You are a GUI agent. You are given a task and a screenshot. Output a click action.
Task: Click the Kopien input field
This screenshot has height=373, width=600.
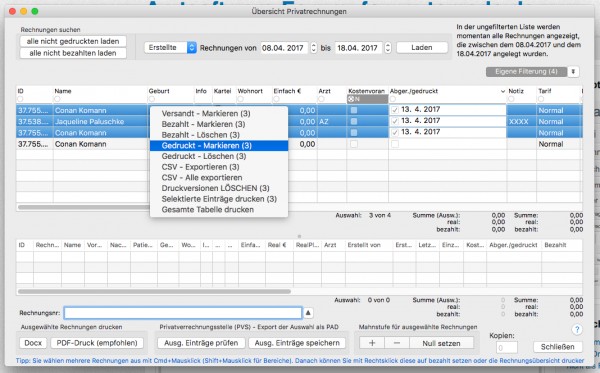tap(507, 347)
